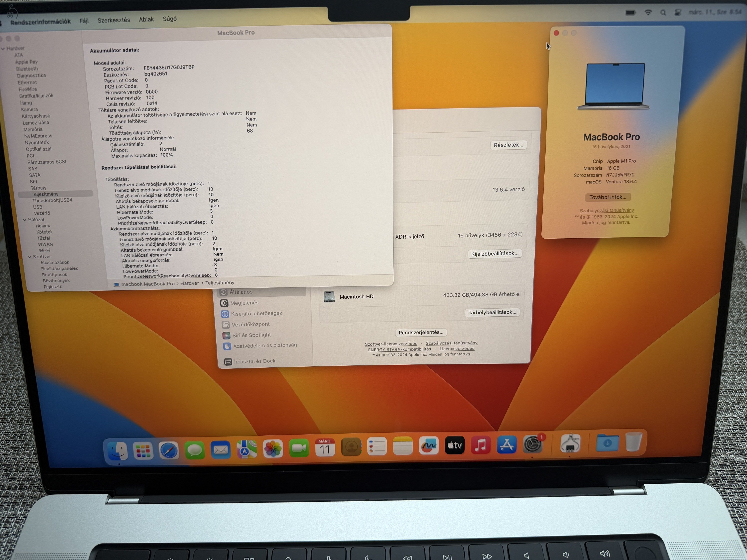Collapse the Hardver tree section
Viewport: 747px width, 560px height.
3,49
